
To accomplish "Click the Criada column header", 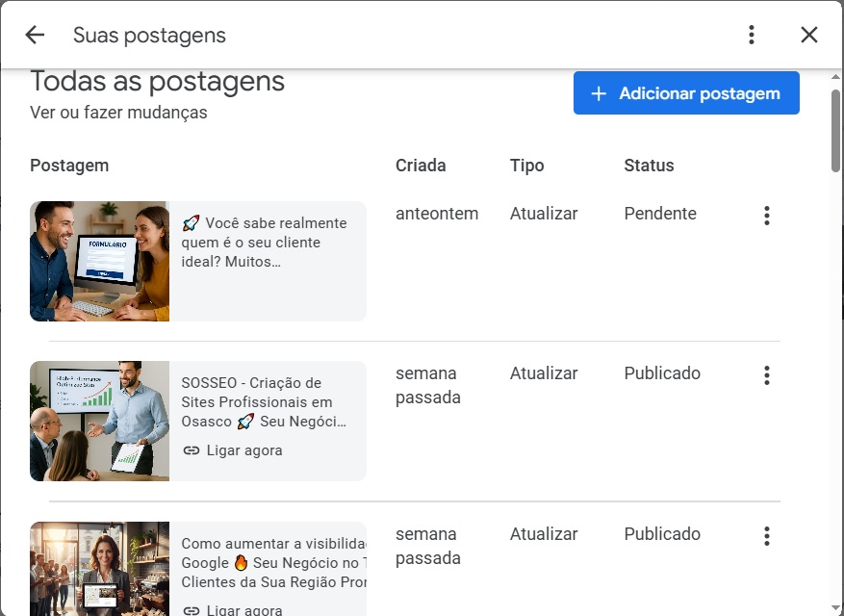I will [x=421, y=166].
